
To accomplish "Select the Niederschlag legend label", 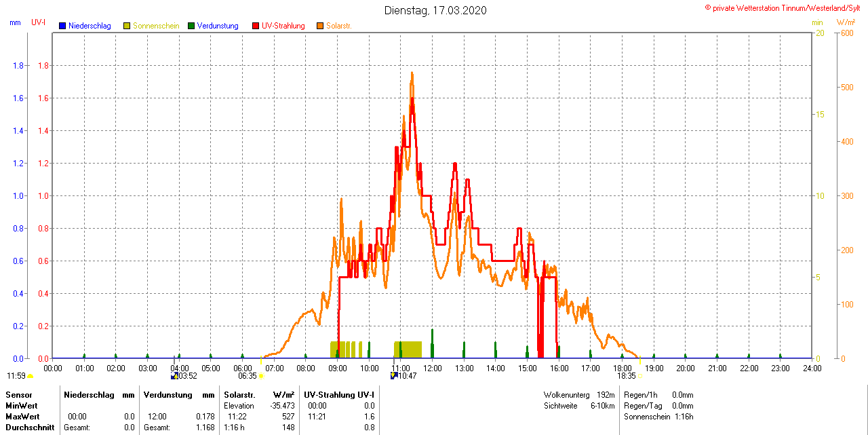I will (90, 26).
